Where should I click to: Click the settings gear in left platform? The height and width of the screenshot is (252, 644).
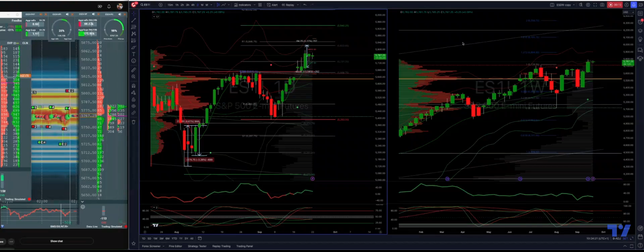[x=82, y=207]
